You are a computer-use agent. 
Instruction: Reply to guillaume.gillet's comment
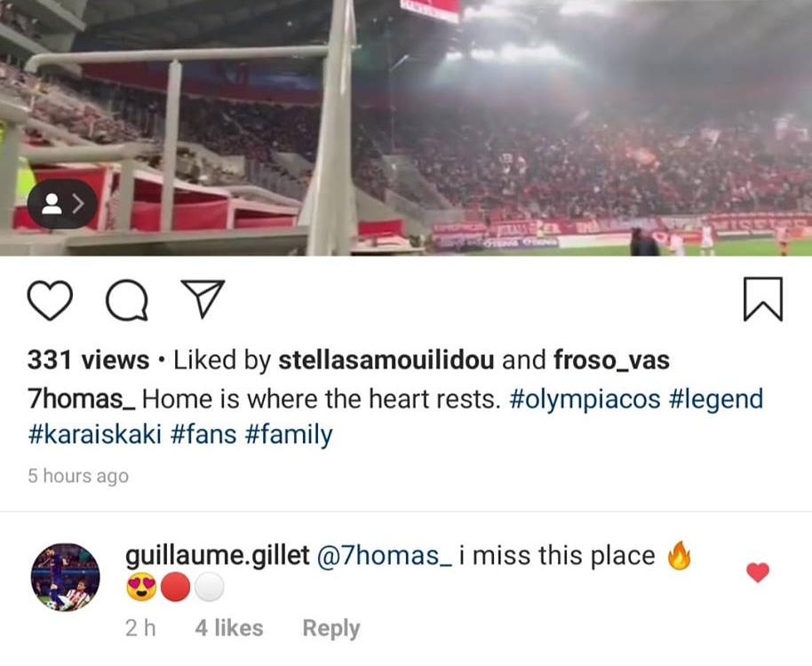click(x=330, y=628)
